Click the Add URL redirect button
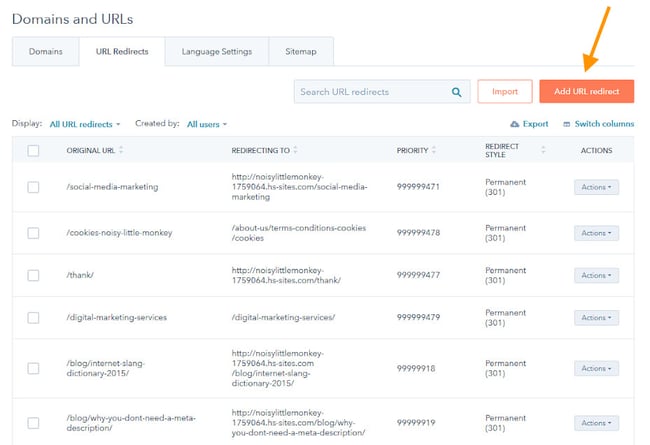This screenshot has height=445, width=650. click(587, 92)
